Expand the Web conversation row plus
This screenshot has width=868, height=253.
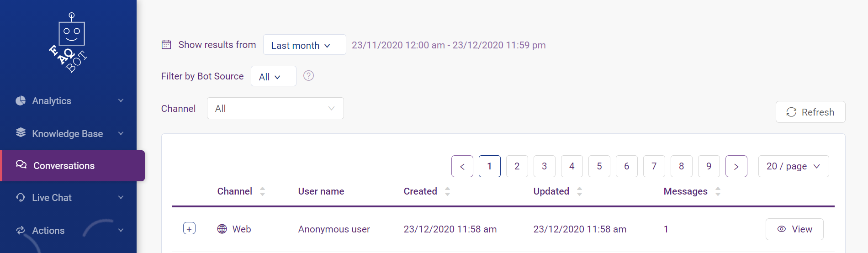pyautogui.click(x=189, y=228)
